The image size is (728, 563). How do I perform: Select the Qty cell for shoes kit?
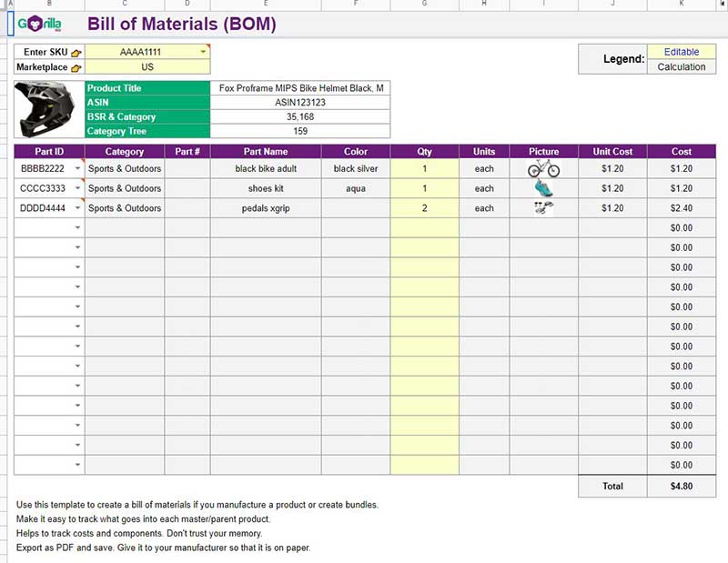(x=424, y=188)
